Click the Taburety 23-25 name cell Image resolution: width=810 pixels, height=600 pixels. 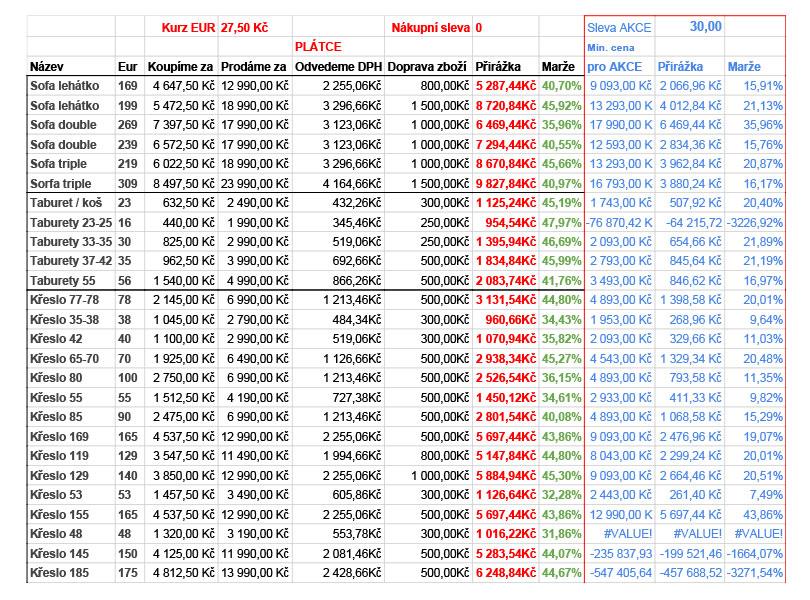tap(71, 223)
